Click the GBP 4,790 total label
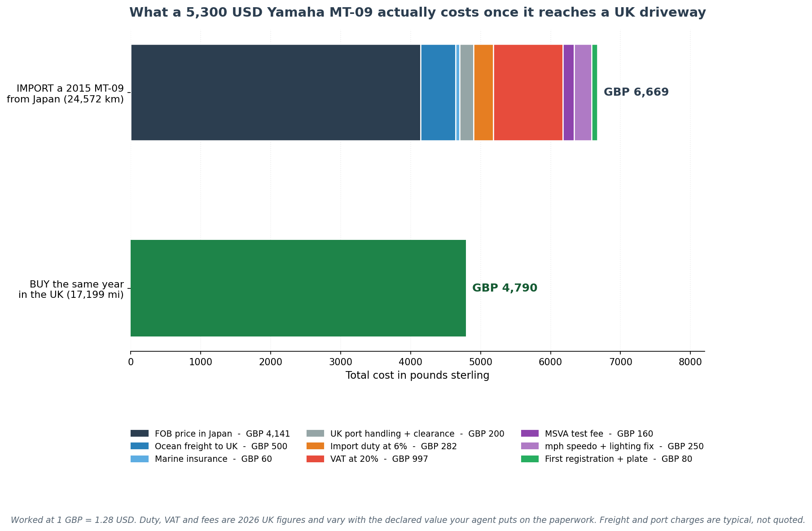This screenshot has height=531, width=812. [x=505, y=288]
